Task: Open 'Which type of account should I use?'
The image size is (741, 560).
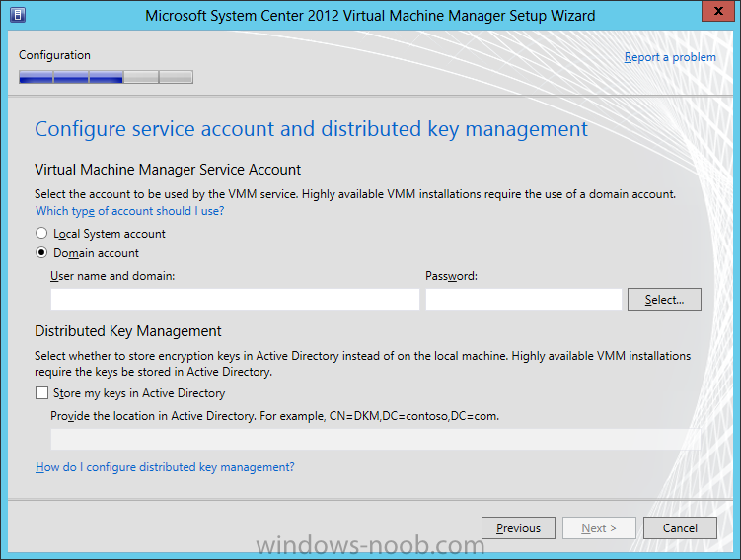Action: coord(130,211)
